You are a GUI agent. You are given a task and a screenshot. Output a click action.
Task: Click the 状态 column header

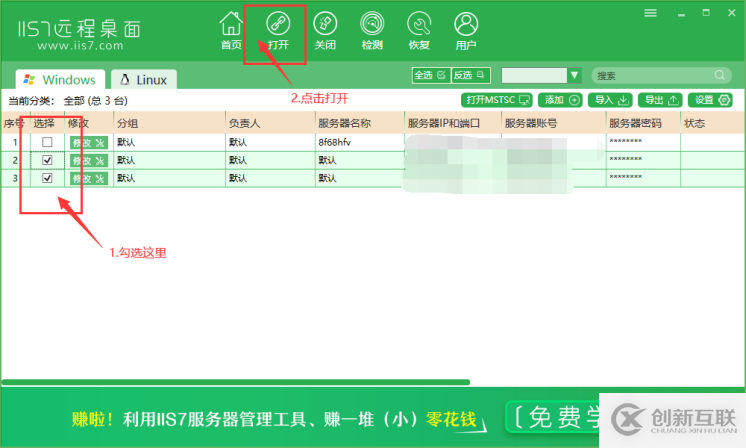[x=712, y=123]
